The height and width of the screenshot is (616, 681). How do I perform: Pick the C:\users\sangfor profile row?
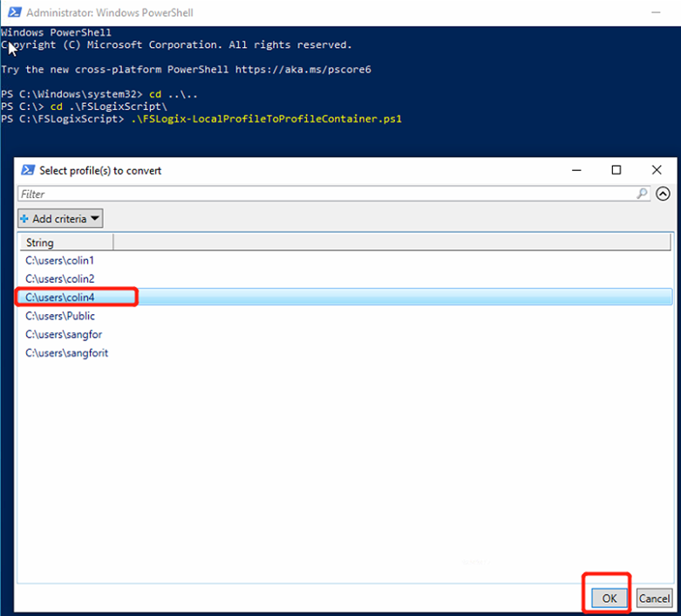coord(64,334)
